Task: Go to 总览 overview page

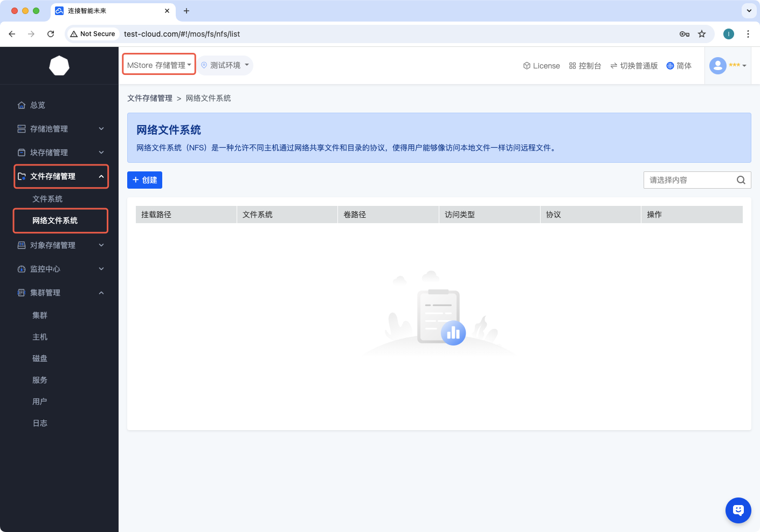Action: pos(38,105)
